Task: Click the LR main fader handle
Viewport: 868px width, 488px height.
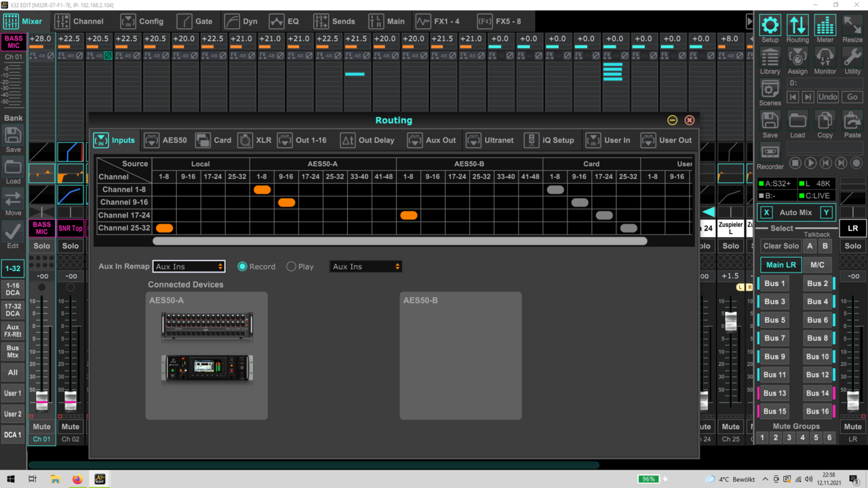Action: (x=853, y=401)
